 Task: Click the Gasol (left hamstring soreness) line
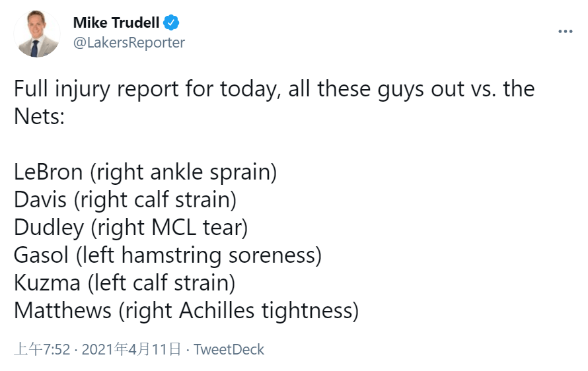click(x=168, y=255)
